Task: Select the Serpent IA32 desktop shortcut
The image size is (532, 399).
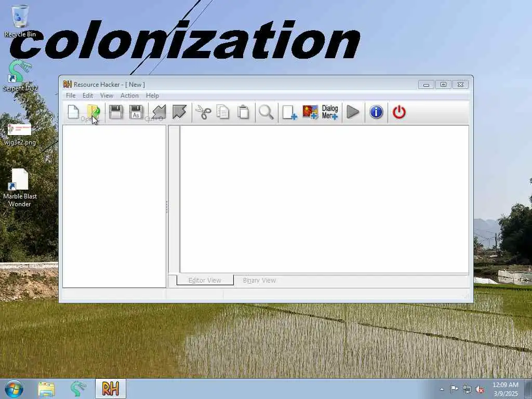Action: 20,75
